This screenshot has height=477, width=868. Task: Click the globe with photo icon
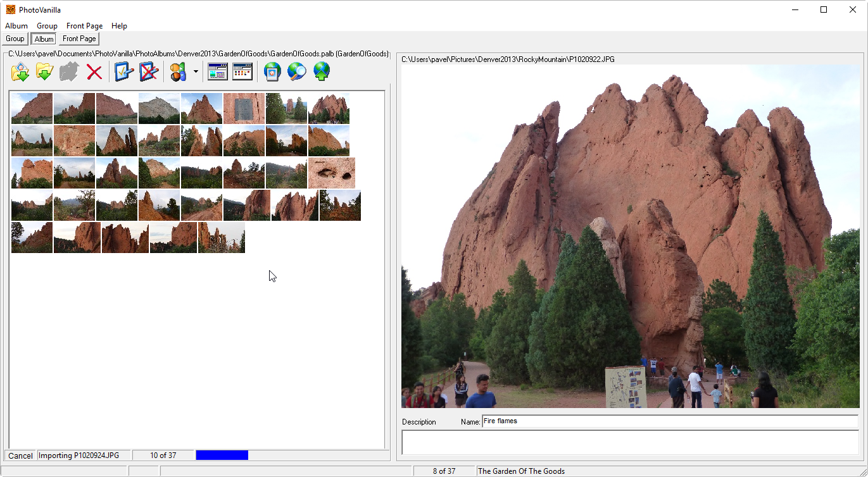[272, 72]
